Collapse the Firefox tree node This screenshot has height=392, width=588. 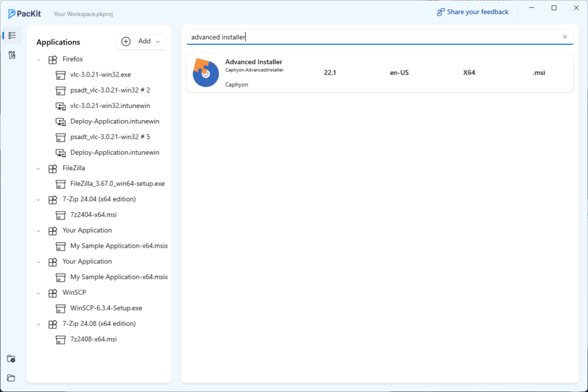click(x=38, y=59)
